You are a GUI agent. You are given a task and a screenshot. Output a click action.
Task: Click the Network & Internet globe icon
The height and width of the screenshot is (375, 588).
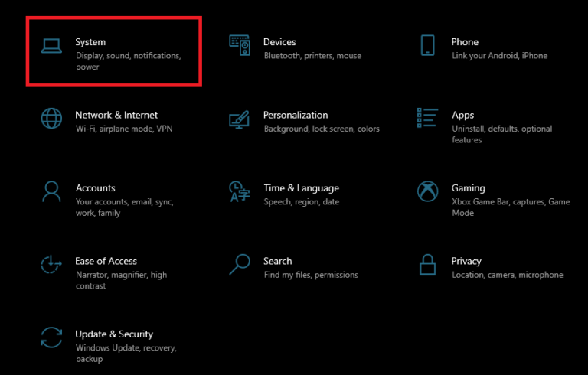point(51,119)
